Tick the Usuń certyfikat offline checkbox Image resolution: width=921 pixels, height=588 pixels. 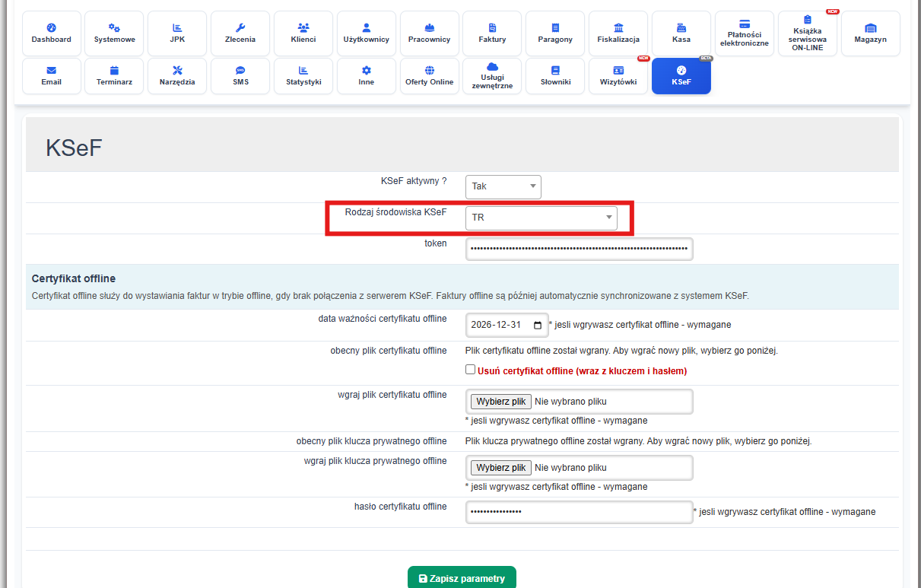pyautogui.click(x=471, y=370)
